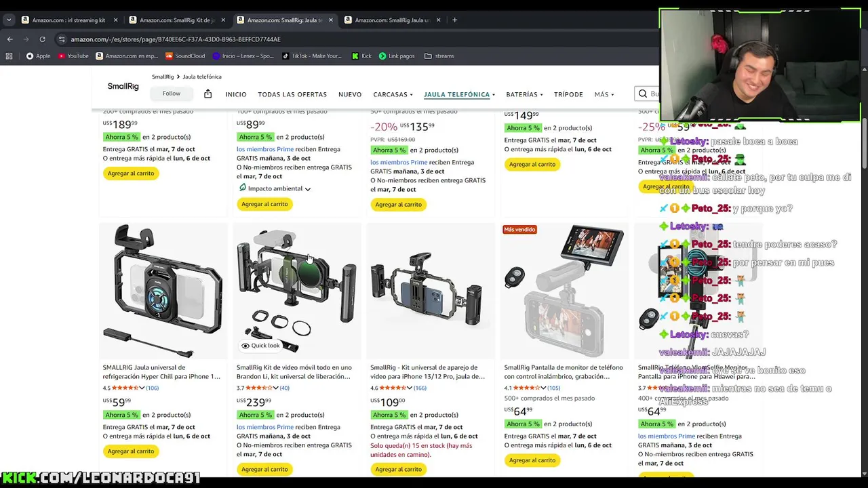Open the SoundCloud bookmark

184,56
